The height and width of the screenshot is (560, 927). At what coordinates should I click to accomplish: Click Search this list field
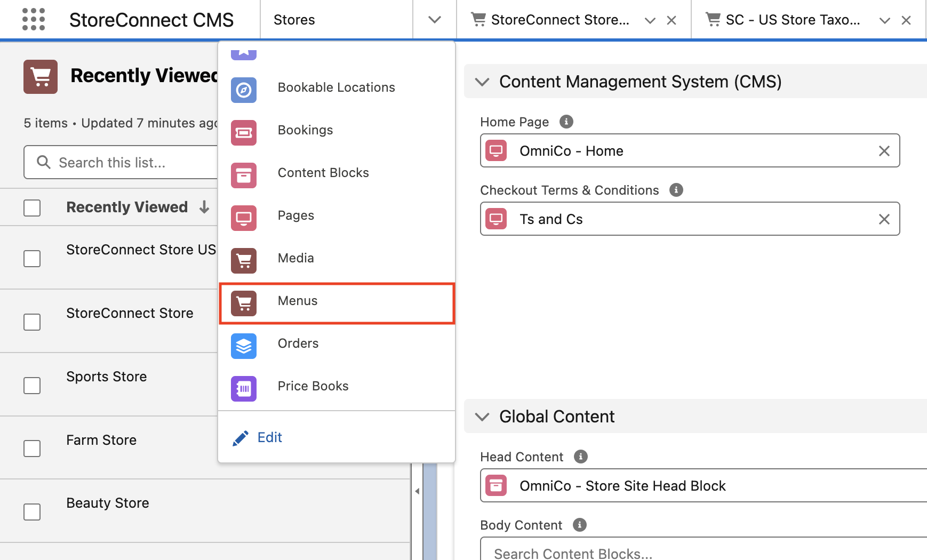tap(121, 162)
